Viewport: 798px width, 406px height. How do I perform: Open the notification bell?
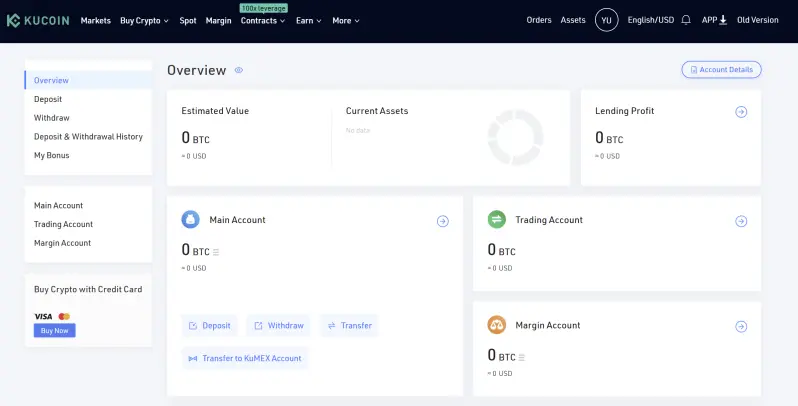(x=686, y=20)
